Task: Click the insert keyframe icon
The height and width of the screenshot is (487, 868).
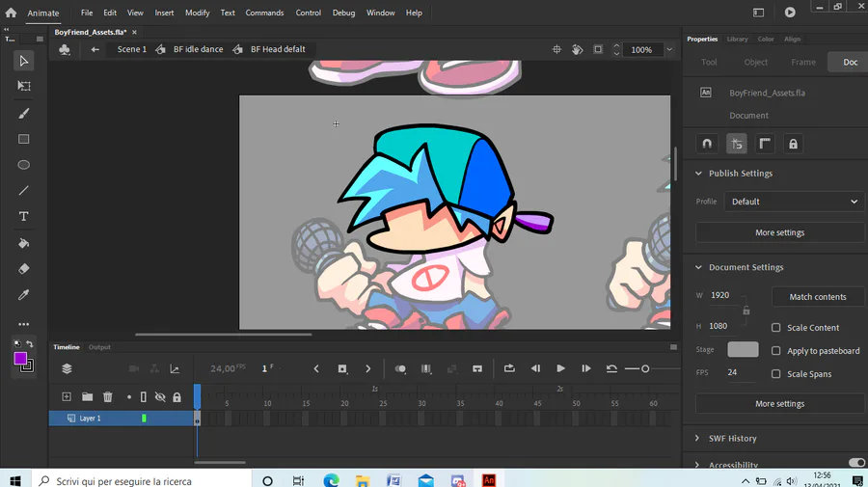Action: tap(342, 368)
